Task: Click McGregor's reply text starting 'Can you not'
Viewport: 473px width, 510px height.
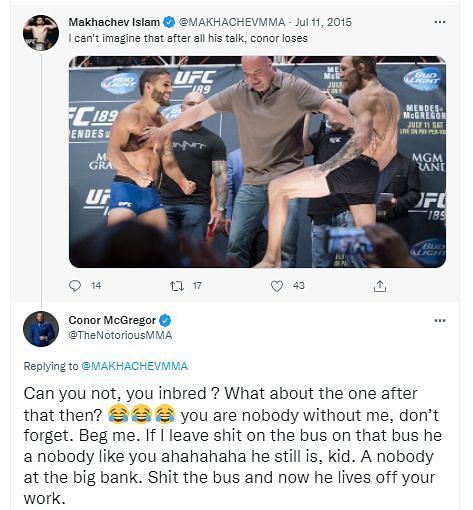Action: pos(233,446)
